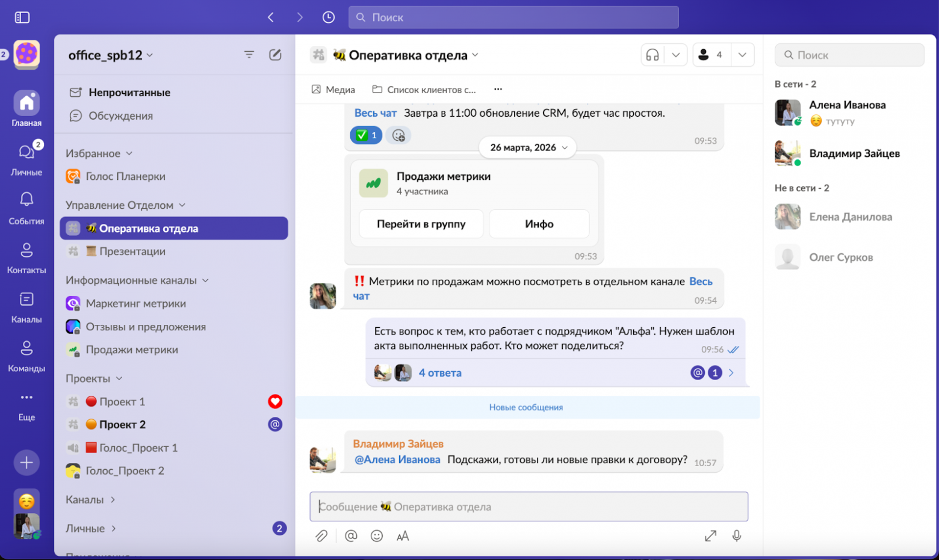The image size is (939, 560).
Task: Open the office_spb12 workspace dropdown
Action: [x=111, y=55]
